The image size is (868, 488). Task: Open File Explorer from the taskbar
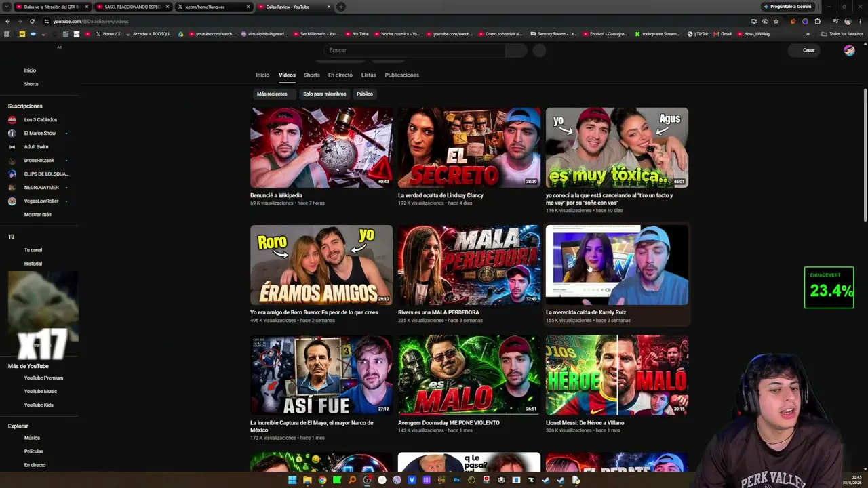point(307,480)
